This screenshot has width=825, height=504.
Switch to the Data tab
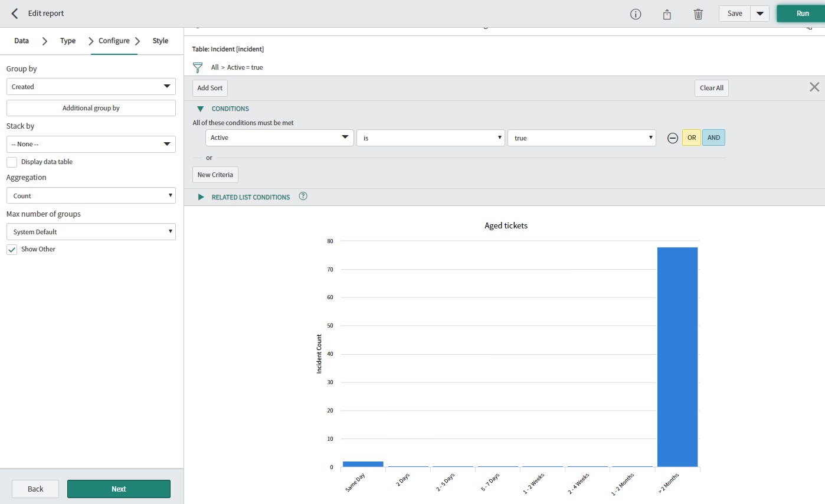[21, 41]
